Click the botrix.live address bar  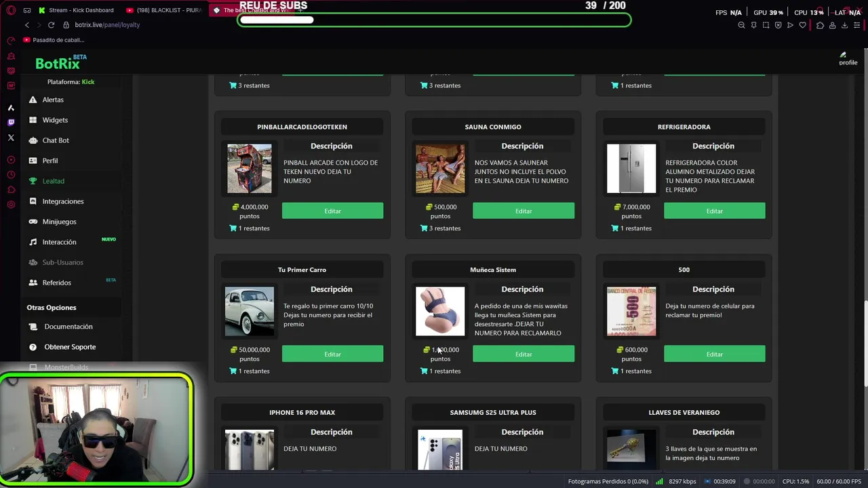[x=107, y=25]
